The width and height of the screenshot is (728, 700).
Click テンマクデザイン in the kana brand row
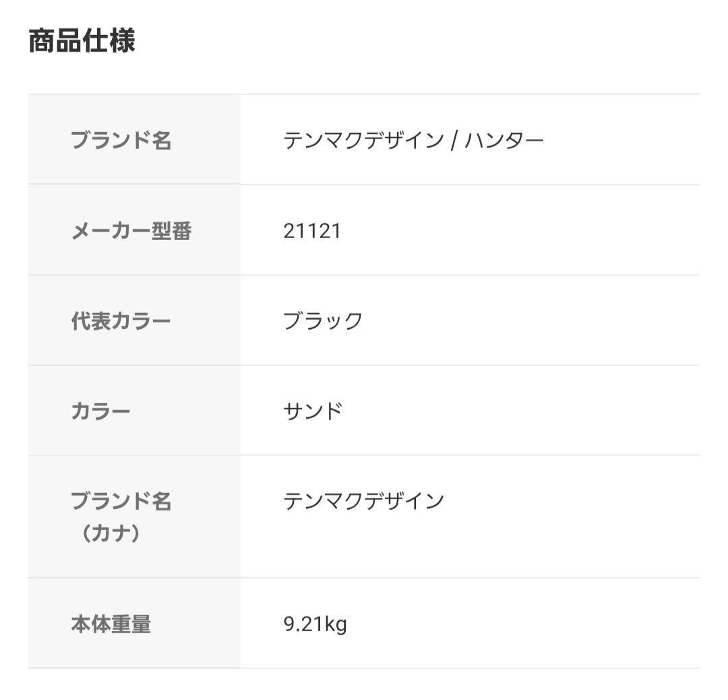click(363, 501)
